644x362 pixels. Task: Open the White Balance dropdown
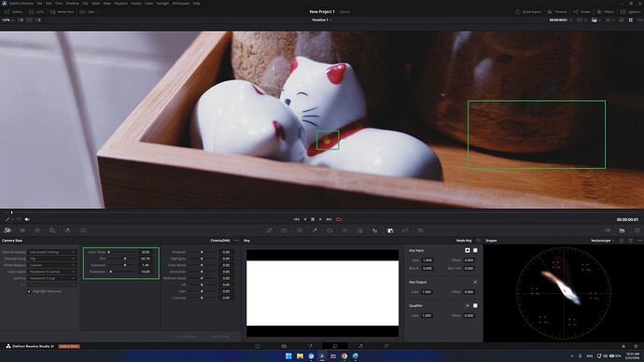pos(52,265)
